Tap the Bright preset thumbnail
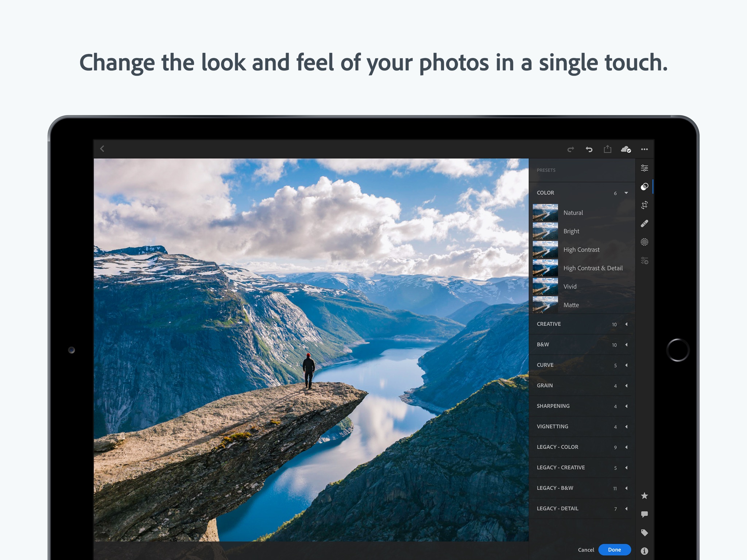Image resolution: width=747 pixels, height=560 pixels. point(545,231)
